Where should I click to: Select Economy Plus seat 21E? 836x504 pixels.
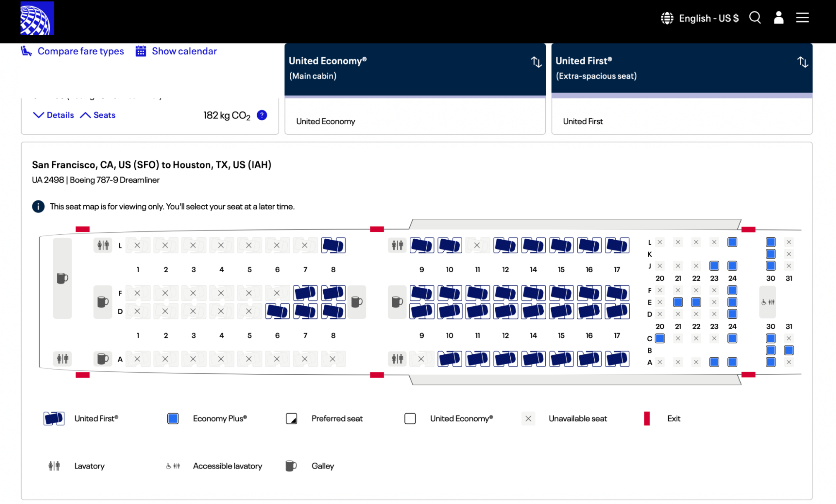[x=678, y=302]
